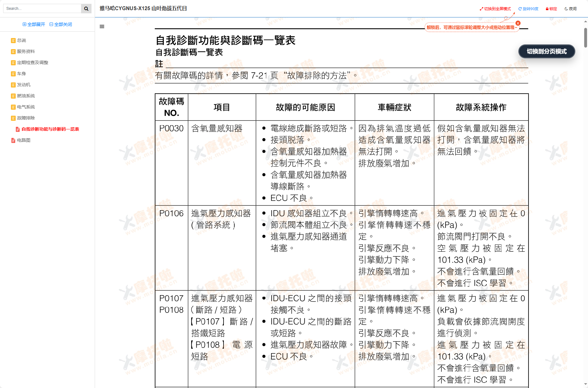Open the 燃油系统 chapter
Viewport: 588px width, 388px height.
[x=26, y=96]
